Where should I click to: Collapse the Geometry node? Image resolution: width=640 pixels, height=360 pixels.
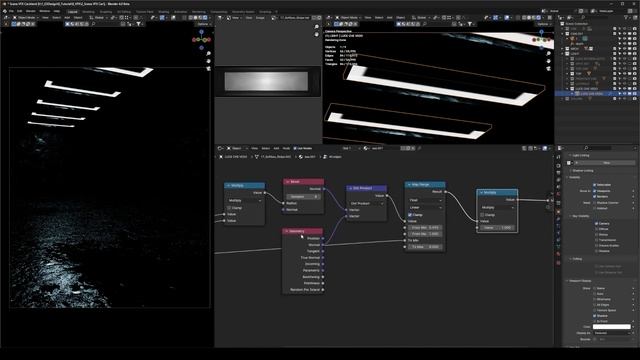click(x=287, y=231)
